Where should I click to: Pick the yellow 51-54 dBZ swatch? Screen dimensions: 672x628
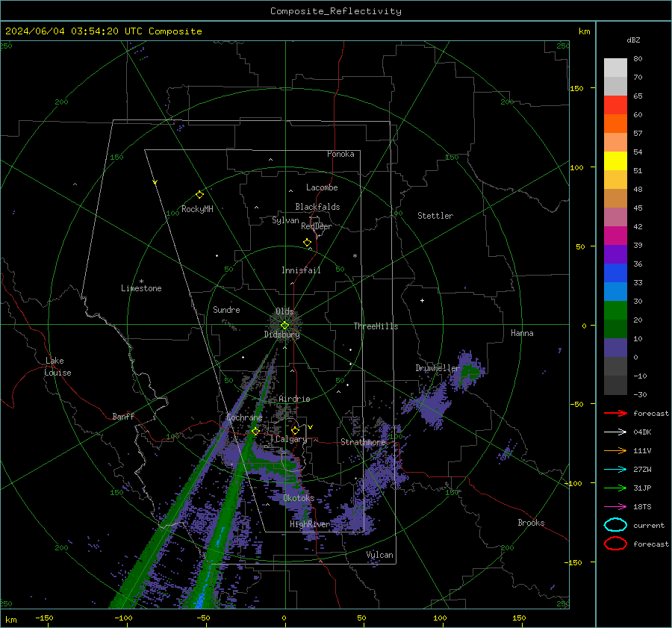615,161
